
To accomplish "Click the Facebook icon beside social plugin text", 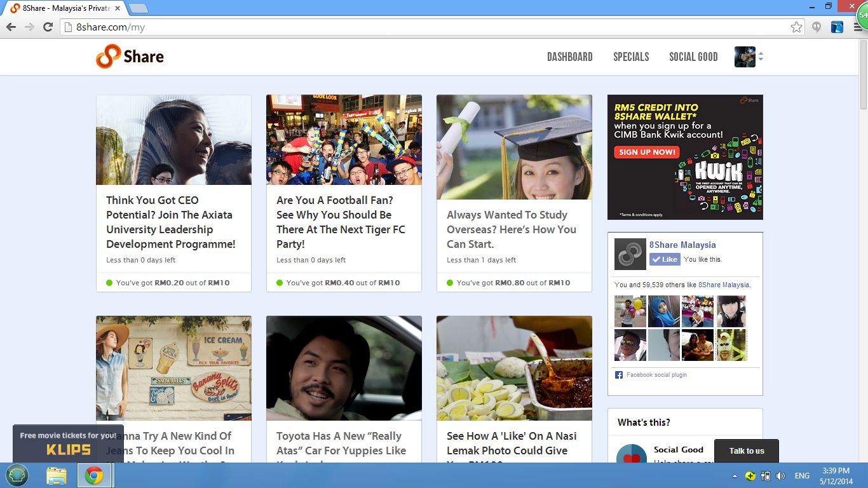I will tap(619, 375).
